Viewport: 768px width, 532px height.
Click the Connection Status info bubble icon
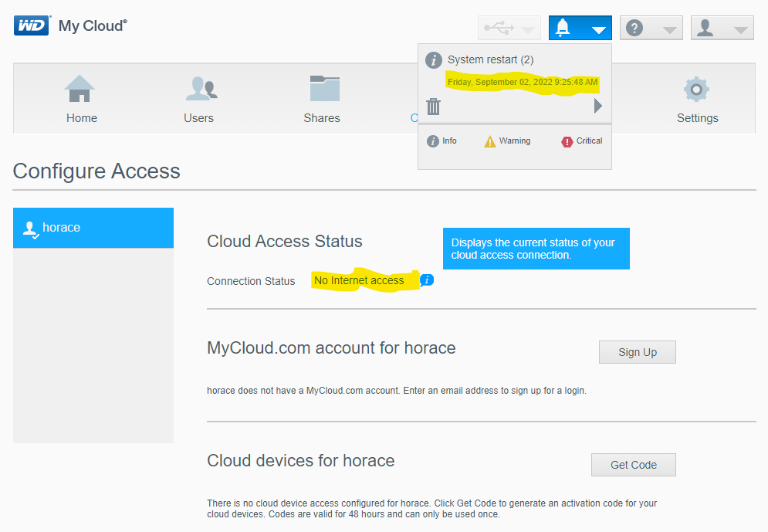click(x=427, y=280)
